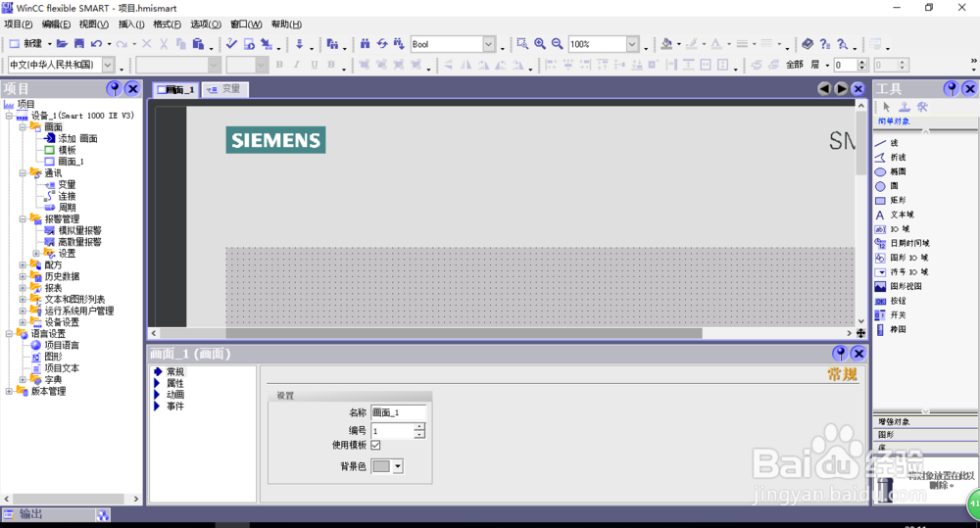
Task: Open 模拟量报警 in project tree
Action: coord(79,230)
